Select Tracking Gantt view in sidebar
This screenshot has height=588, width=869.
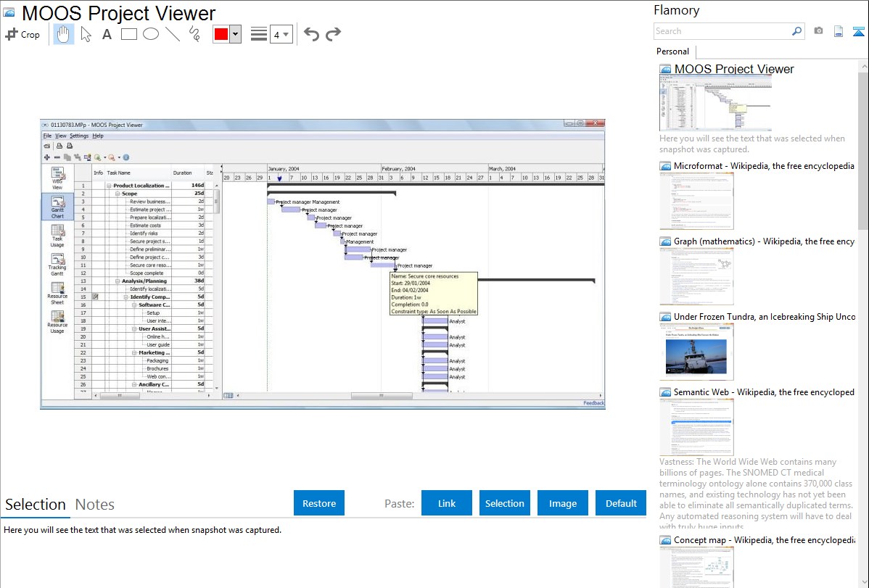(x=57, y=265)
